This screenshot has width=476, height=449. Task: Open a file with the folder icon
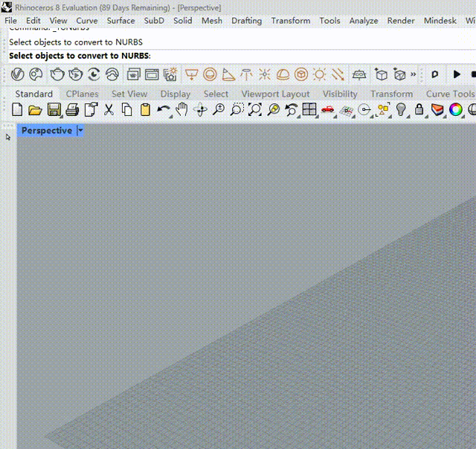click(35, 110)
